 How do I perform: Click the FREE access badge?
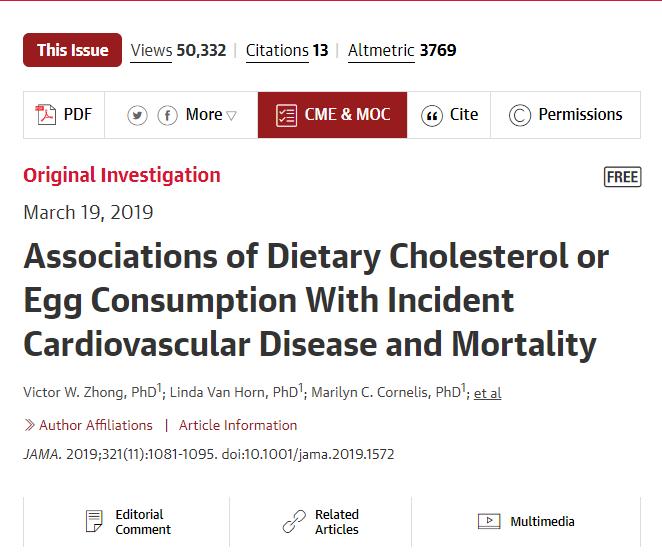(x=623, y=177)
